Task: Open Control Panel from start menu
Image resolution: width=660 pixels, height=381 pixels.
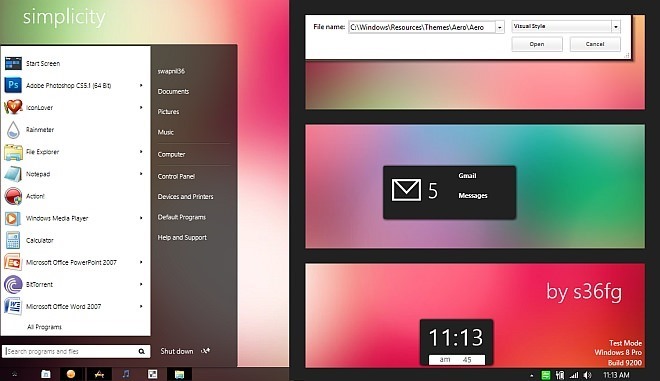Action: coord(176,176)
